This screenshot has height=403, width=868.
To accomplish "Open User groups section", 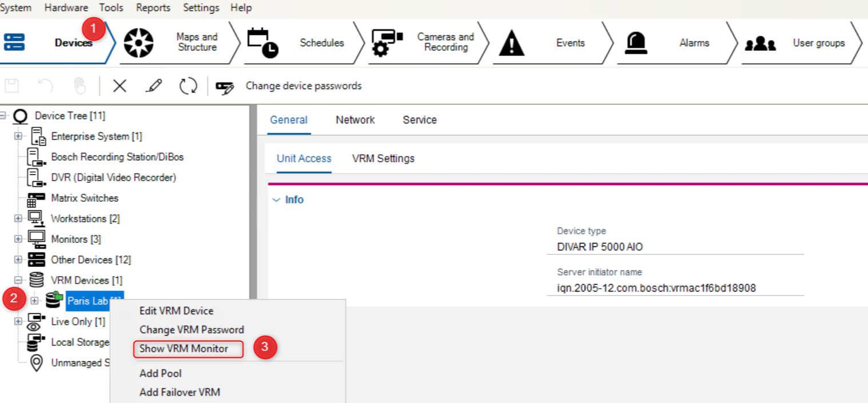I will 761,43.
